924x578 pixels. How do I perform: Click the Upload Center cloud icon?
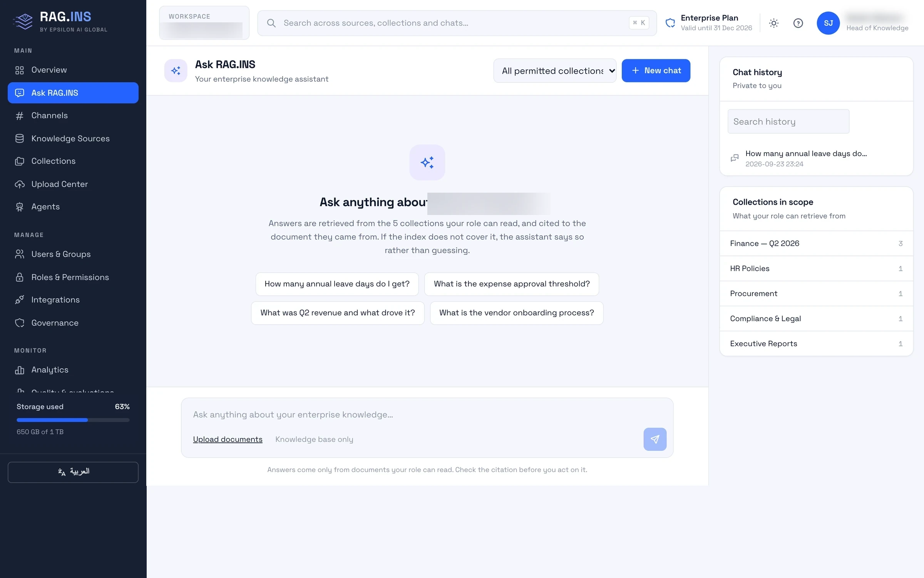(20, 184)
